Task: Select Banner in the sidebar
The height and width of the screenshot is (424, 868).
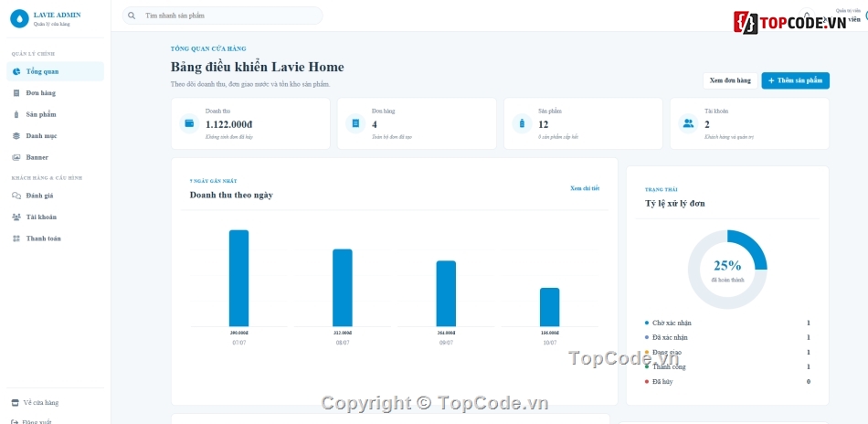Action: tap(56, 157)
